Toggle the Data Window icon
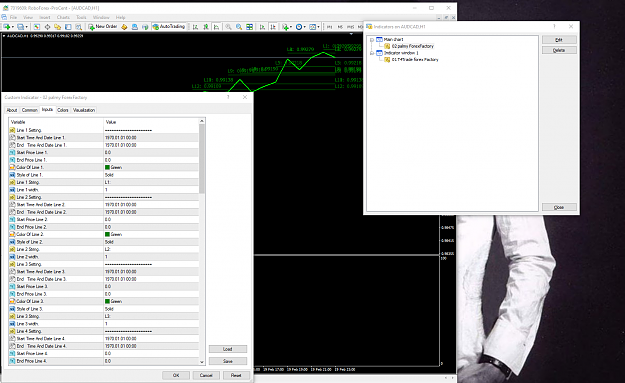The width and height of the screenshot is (625, 383). click(47, 27)
